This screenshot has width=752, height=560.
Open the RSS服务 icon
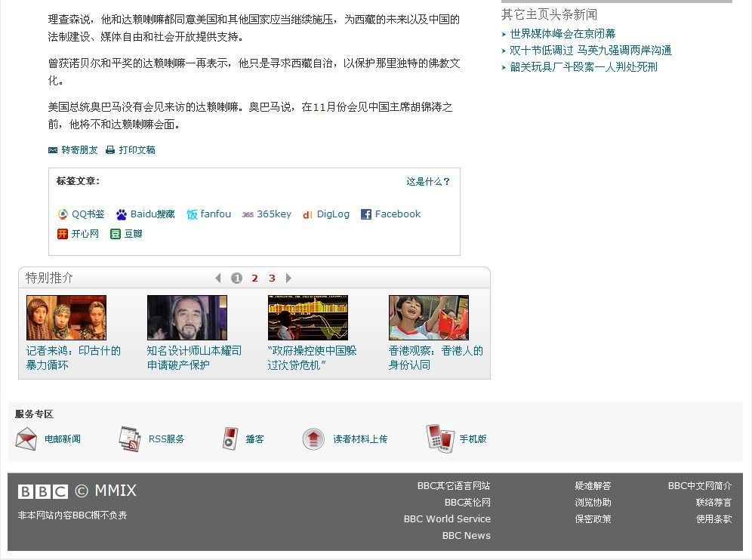[x=130, y=438]
